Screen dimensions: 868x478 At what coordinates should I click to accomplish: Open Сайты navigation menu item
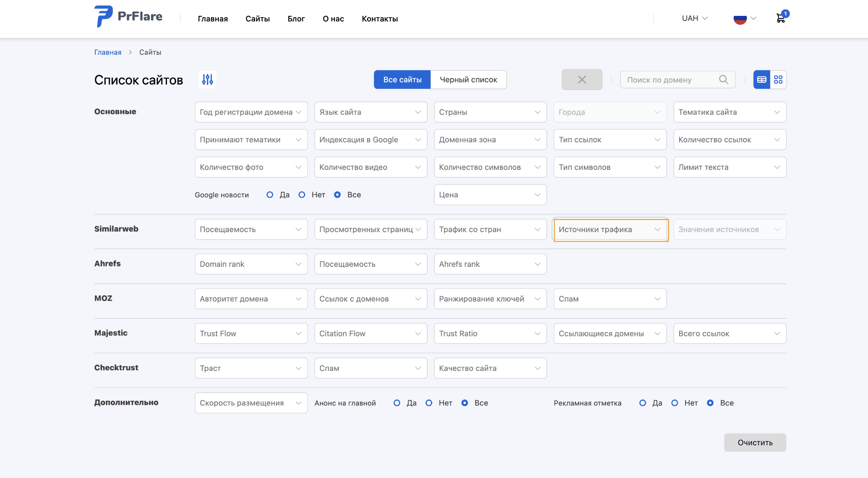click(258, 18)
